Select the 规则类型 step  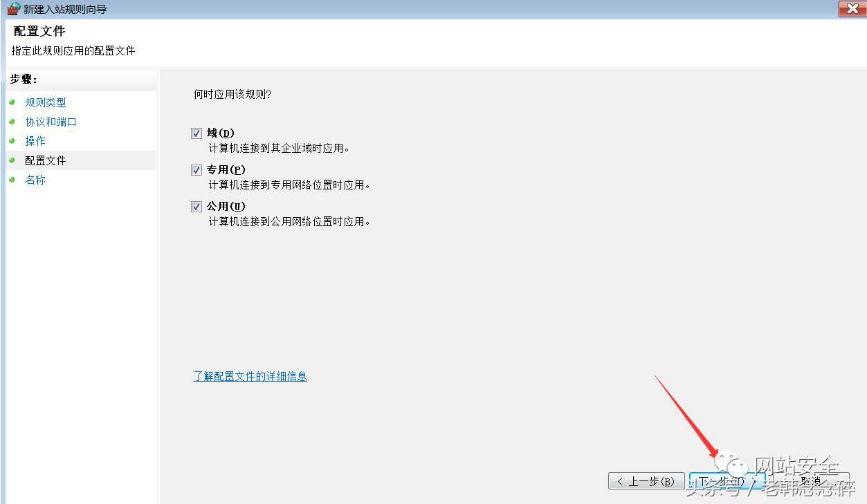tap(45, 102)
